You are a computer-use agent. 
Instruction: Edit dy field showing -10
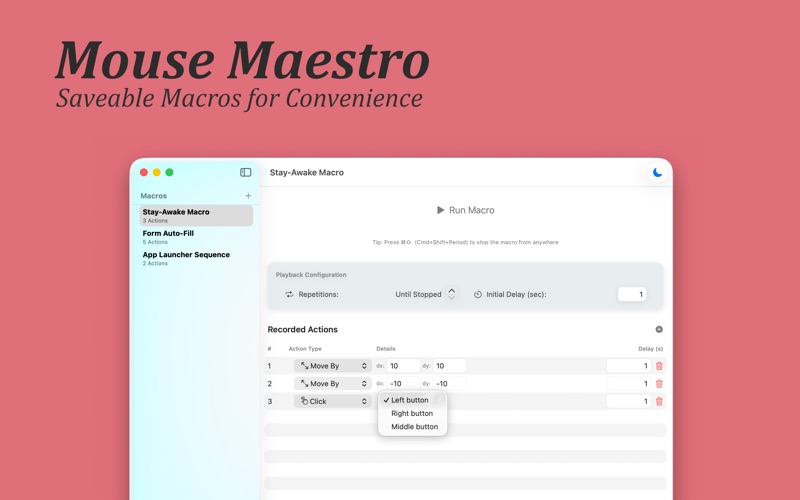[449, 384]
